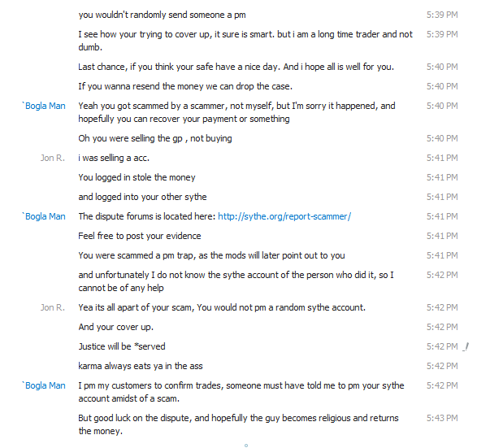Click Bogla Man beside "Yeah you got scammed"
The height and width of the screenshot is (448, 503).
click(x=45, y=106)
